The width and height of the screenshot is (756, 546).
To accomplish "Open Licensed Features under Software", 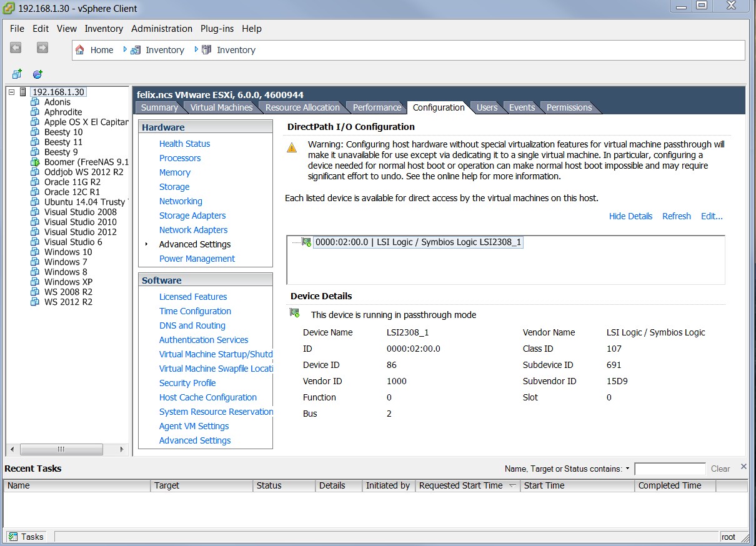I will click(x=193, y=297).
